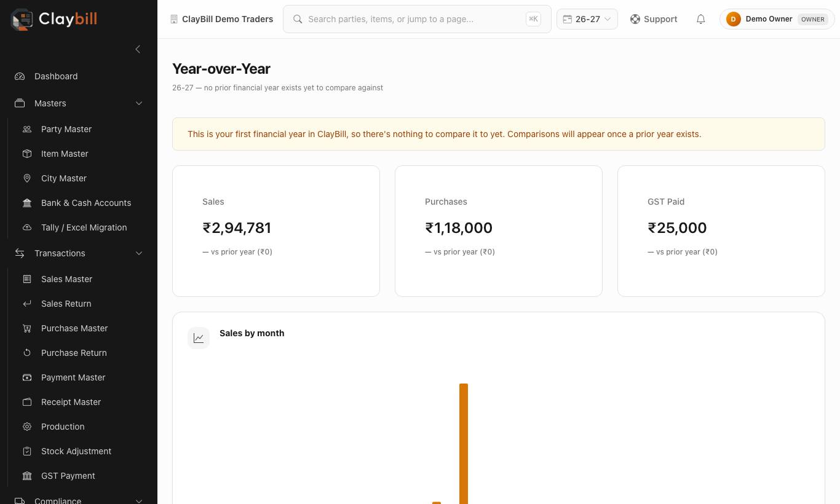Viewport: 840px width, 504px height.
Task: Click the Purchase Master cart icon
Action: [x=27, y=328]
